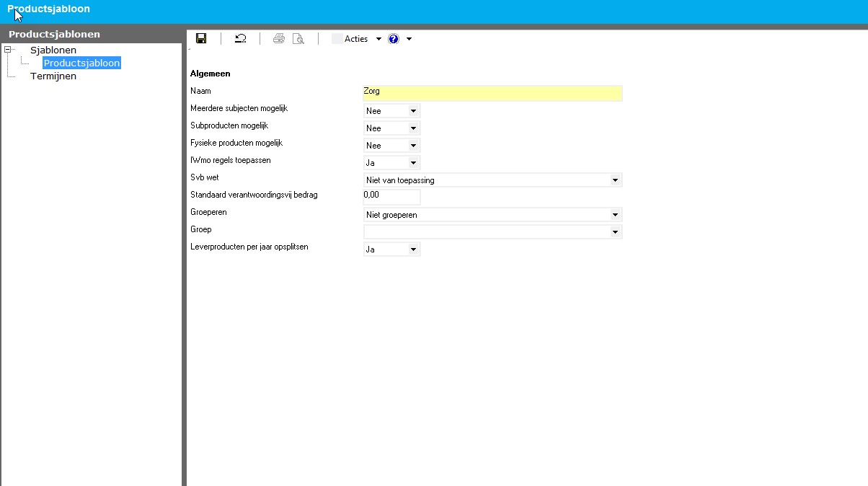
Task: Open Leverproducten per jaar opsplitsen dropdown
Action: click(413, 249)
